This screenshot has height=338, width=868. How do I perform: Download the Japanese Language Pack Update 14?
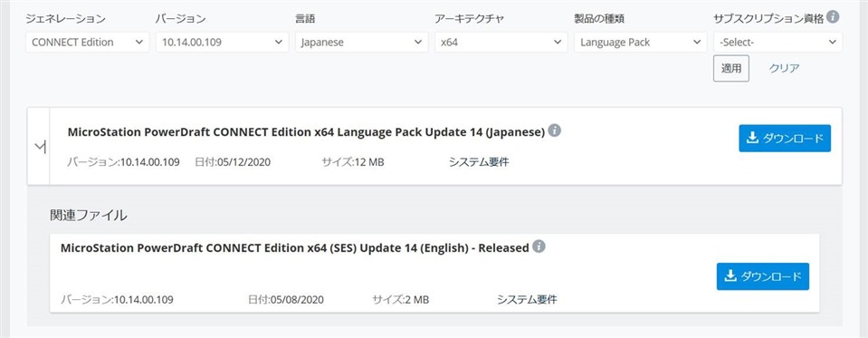point(785,139)
